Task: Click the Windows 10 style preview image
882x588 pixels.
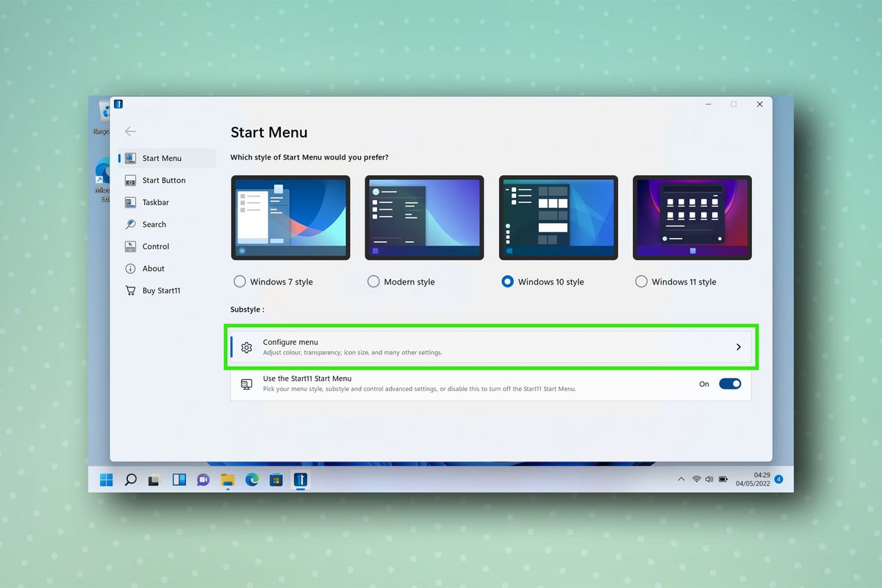Action: click(x=558, y=217)
